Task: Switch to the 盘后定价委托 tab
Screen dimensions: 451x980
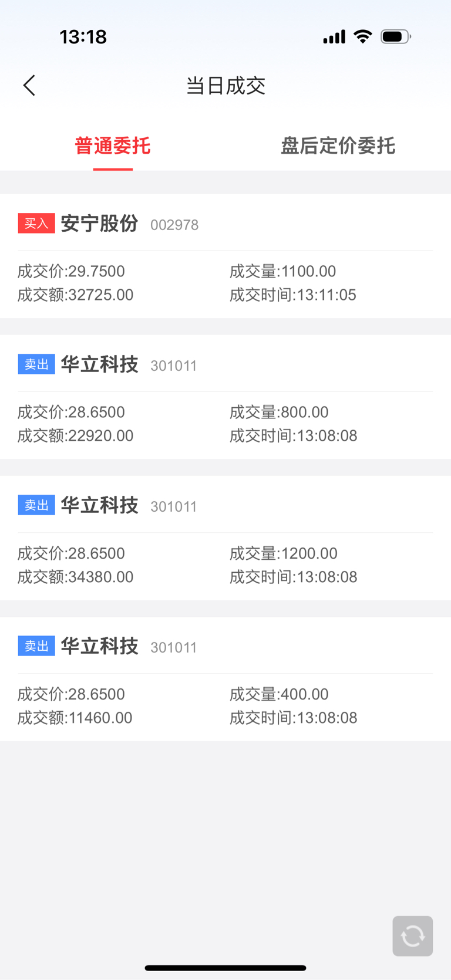Action: (x=338, y=146)
